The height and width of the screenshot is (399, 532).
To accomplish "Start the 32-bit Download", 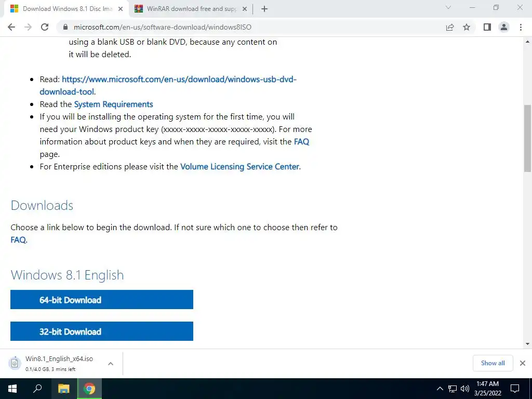I will (x=102, y=331).
